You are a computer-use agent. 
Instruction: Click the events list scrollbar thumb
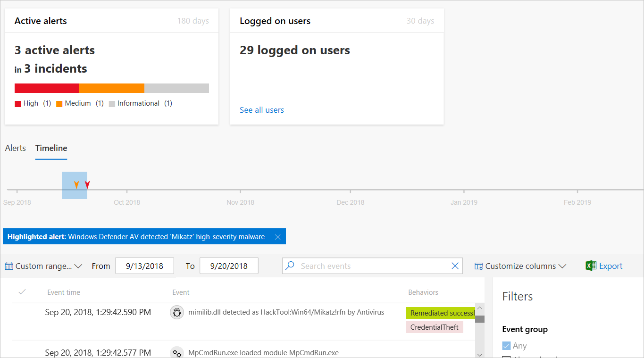point(480,319)
